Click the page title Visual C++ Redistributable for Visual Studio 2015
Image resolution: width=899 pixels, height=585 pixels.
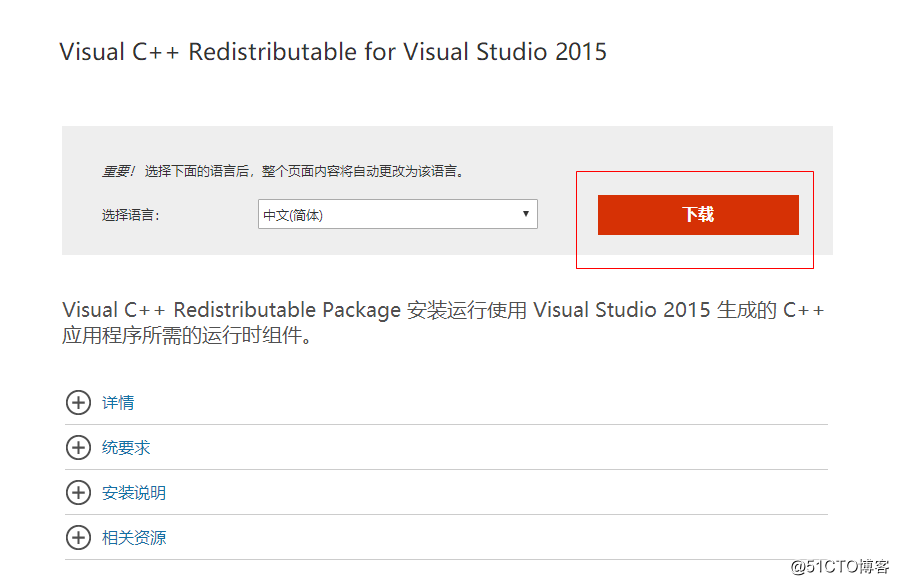(x=333, y=52)
